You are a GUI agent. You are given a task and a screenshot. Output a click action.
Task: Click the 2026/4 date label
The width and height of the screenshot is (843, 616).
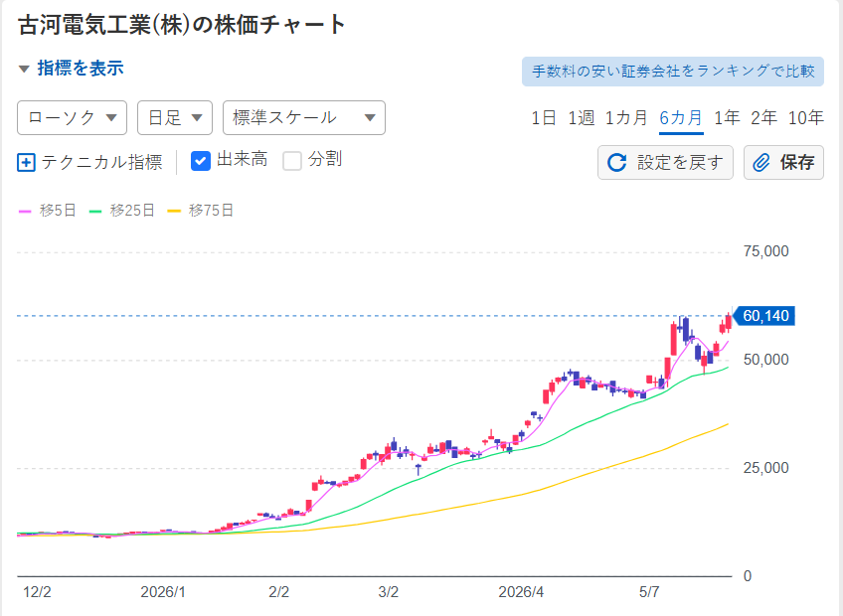pyautogui.click(x=521, y=592)
